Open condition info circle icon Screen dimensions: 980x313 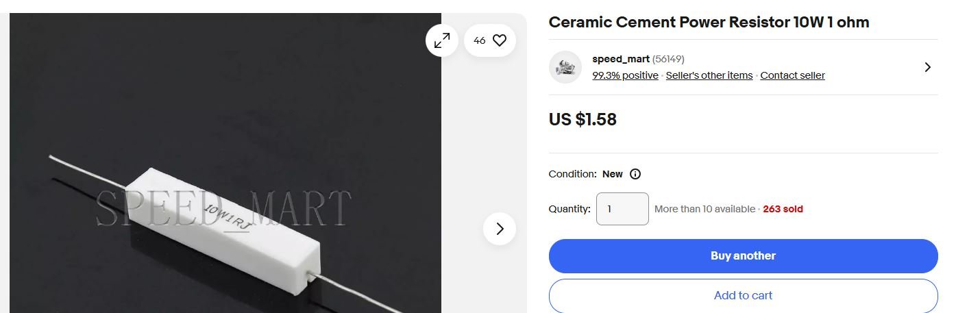635,174
